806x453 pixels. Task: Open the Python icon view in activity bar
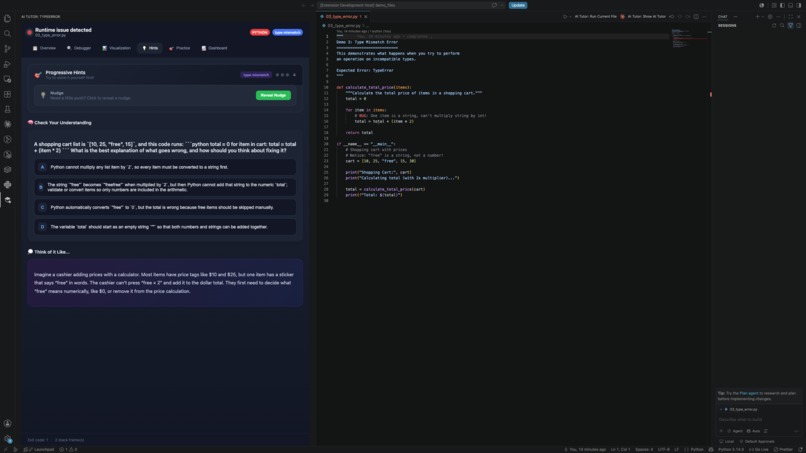(x=7, y=185)
